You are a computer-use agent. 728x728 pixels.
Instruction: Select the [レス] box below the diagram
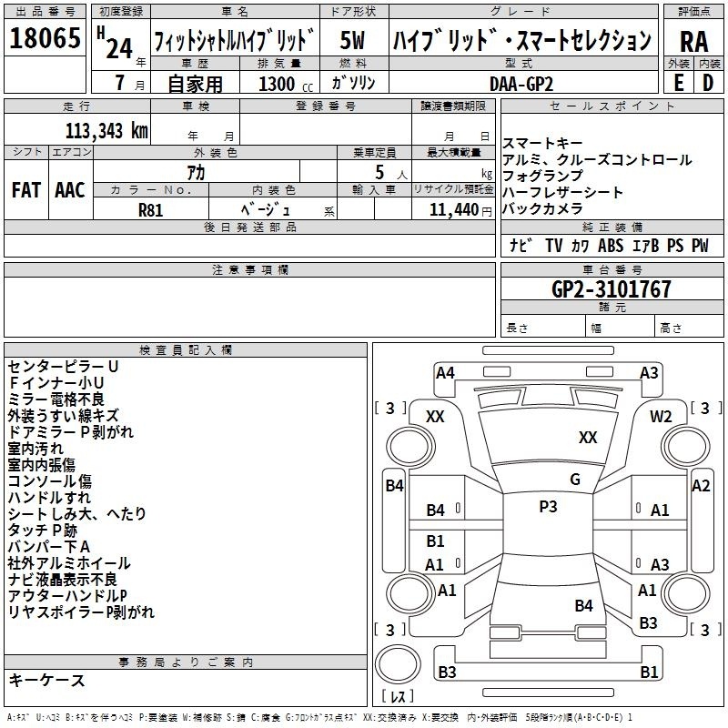(x=399, y=698)
